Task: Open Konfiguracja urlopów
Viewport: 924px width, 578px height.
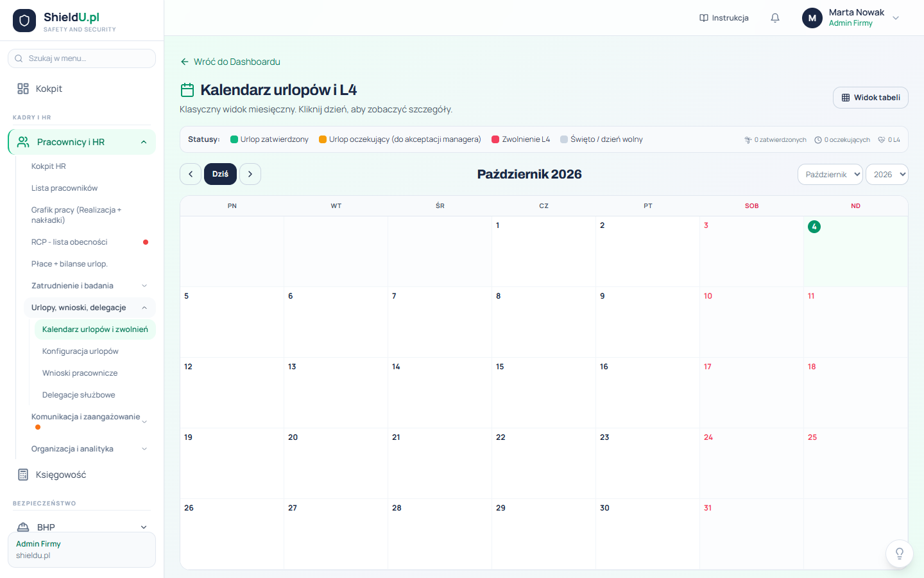Action: (95, 351)
